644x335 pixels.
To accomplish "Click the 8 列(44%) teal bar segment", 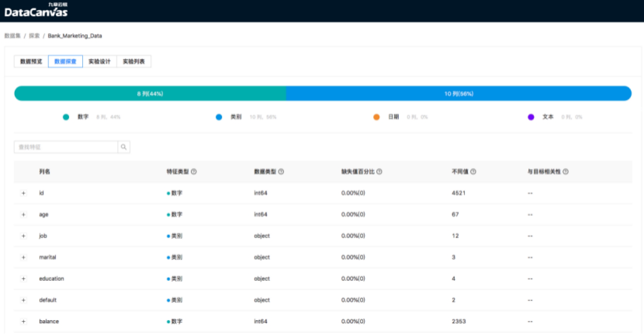I will [x=150, y=93].
